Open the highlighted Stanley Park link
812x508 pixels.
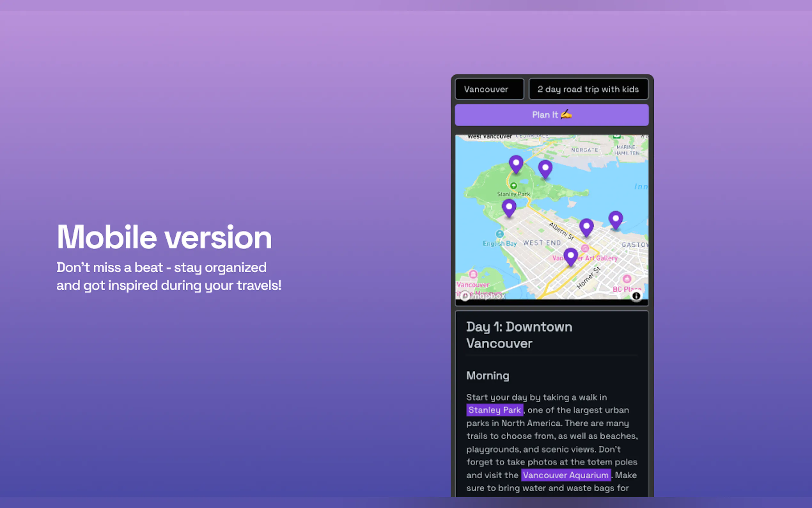click(494, 410)
